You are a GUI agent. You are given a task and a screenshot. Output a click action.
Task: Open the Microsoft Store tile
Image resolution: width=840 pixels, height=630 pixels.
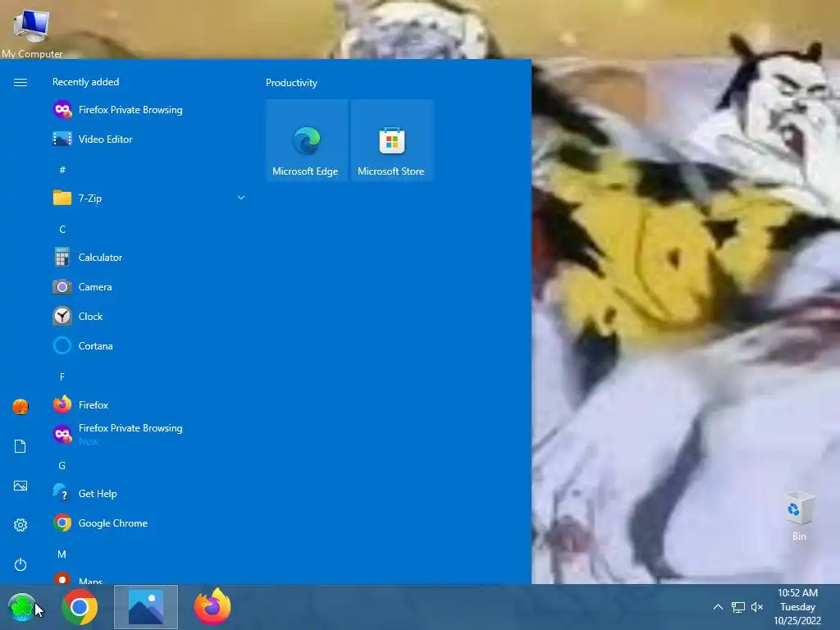391,140
